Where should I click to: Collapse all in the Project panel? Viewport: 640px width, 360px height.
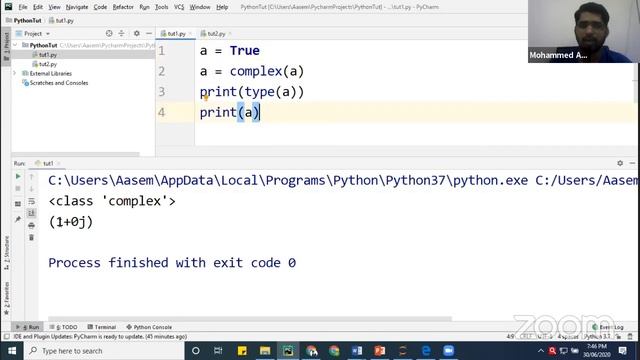122,33
